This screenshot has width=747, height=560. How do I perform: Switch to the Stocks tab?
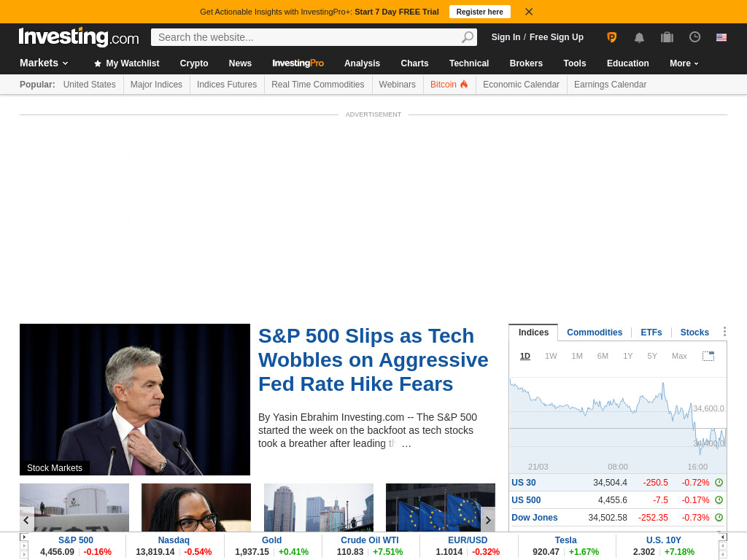click(694, 332)
